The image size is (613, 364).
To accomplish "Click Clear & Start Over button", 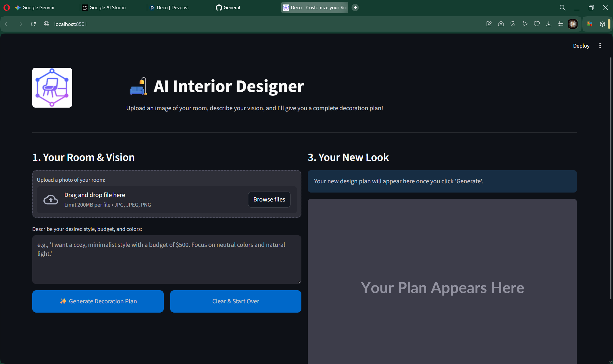I will 236,301.
